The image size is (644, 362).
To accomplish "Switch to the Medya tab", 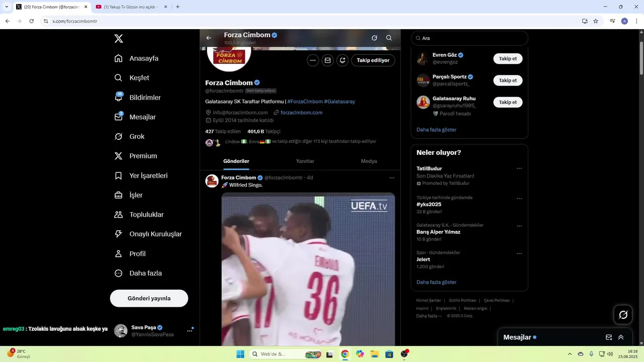I will coord(369,161).
